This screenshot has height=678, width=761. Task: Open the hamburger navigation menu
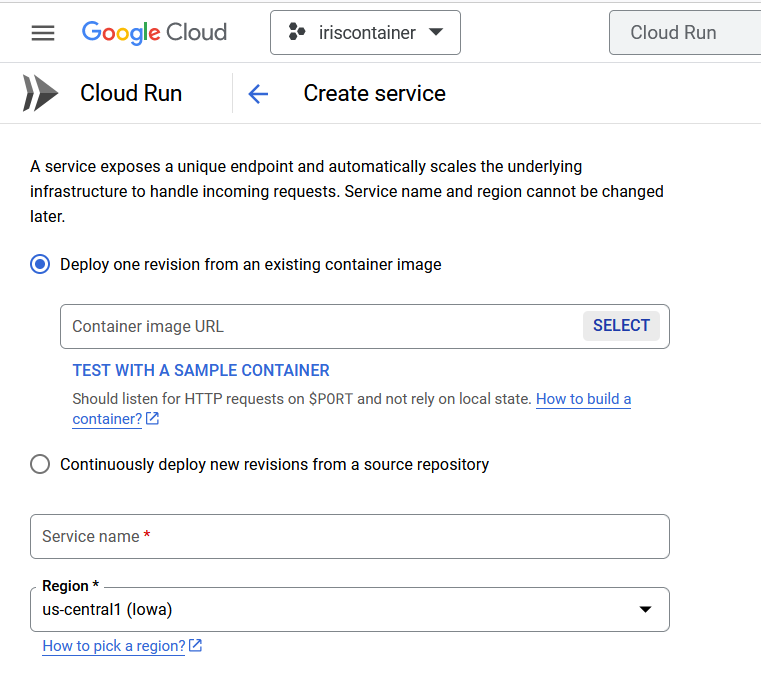tap(43, 33)
